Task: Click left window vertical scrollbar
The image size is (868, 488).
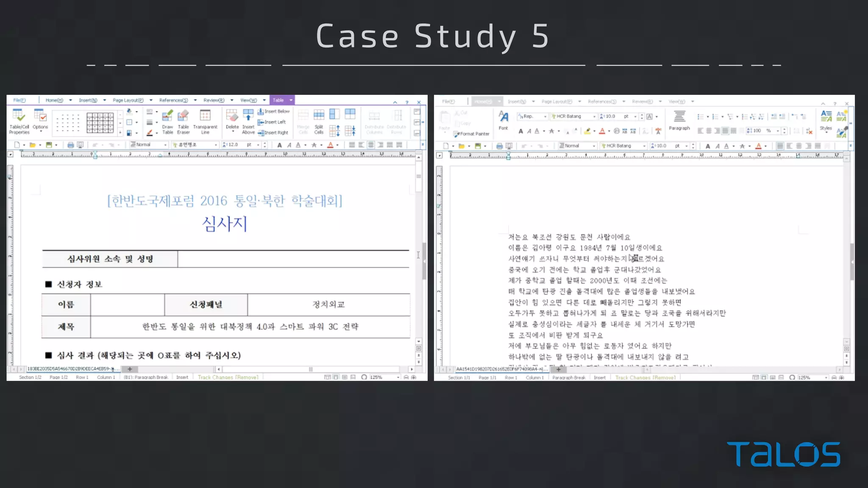Action: (x=419, y=250)
